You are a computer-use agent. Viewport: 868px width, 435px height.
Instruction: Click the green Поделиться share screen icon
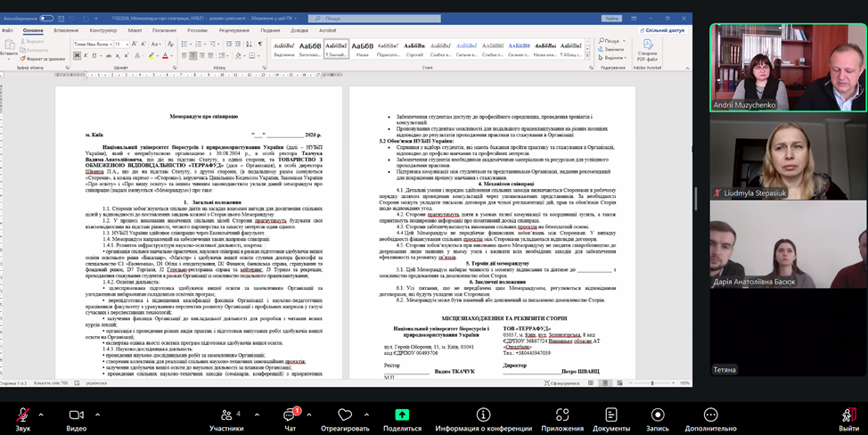click(402, 415)
